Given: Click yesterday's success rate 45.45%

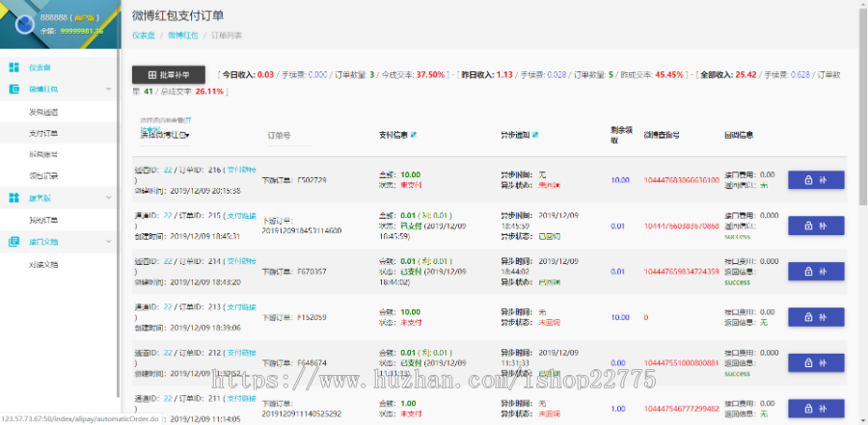Looking at the screenshot, I should tap(669, 75).
